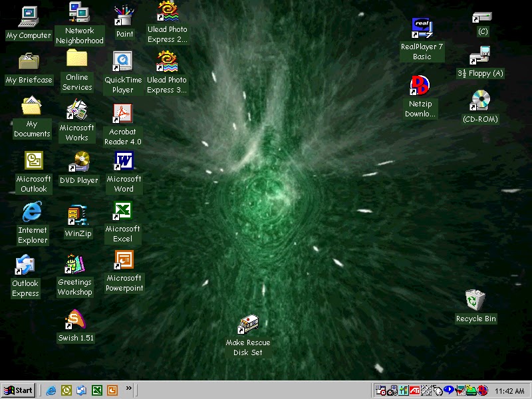The height and width of the screenshot is (399, 532).
Task: Select the Network Neighborhood desktop icon
Action: click(79, 23)
